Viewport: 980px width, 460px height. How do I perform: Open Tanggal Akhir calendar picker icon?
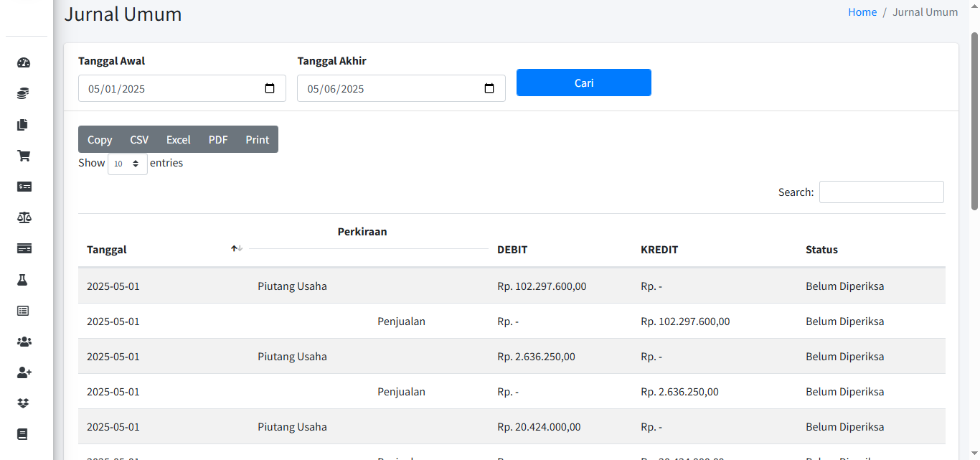coord(489,88)
